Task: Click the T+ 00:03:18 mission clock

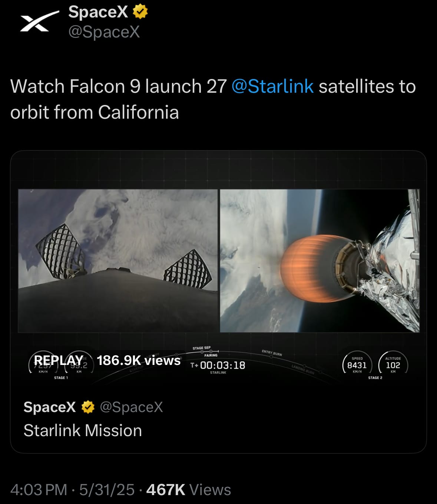Action: 218,365
